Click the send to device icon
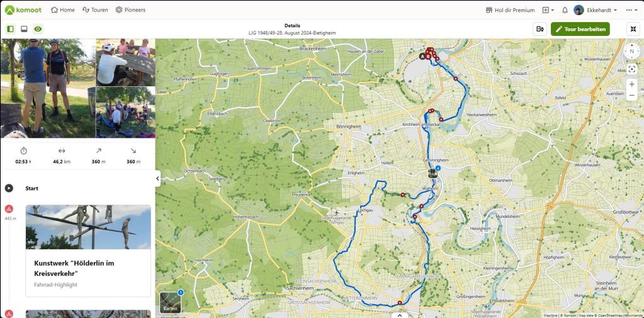 [540, 29]
